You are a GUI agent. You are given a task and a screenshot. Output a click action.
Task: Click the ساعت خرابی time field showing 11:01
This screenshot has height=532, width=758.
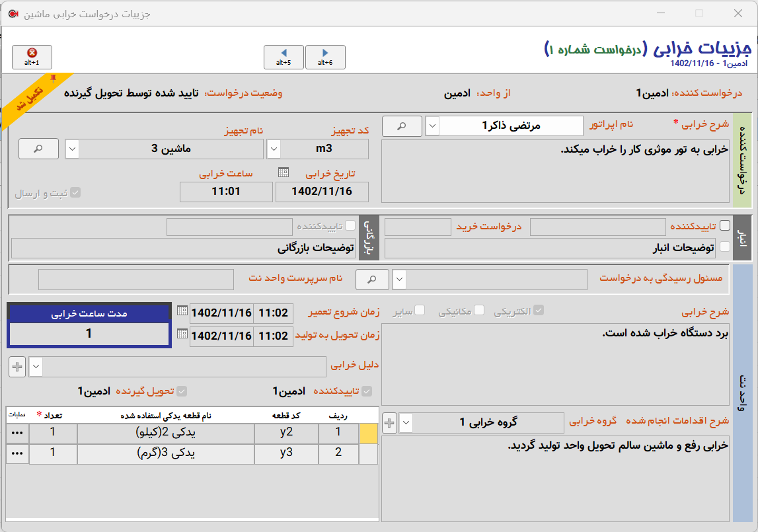tap(226, 192)
